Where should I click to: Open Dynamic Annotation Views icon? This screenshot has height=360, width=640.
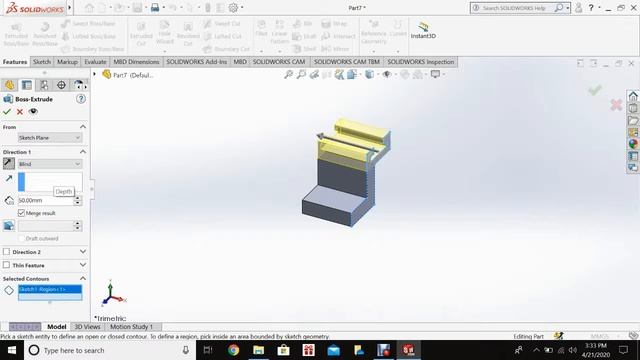(x=339, y=74)
